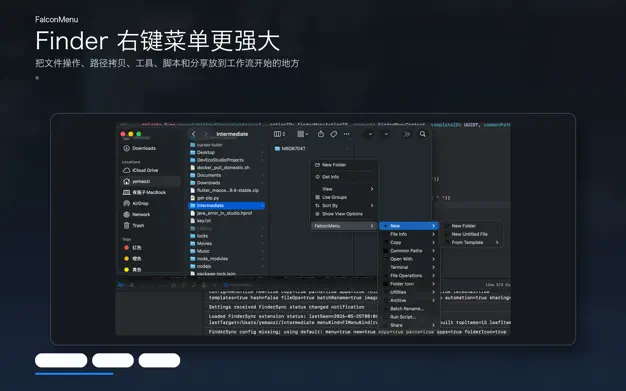Select the locks folder row
The width and height of the screenshot is (626, 391).
click(226, 236)
